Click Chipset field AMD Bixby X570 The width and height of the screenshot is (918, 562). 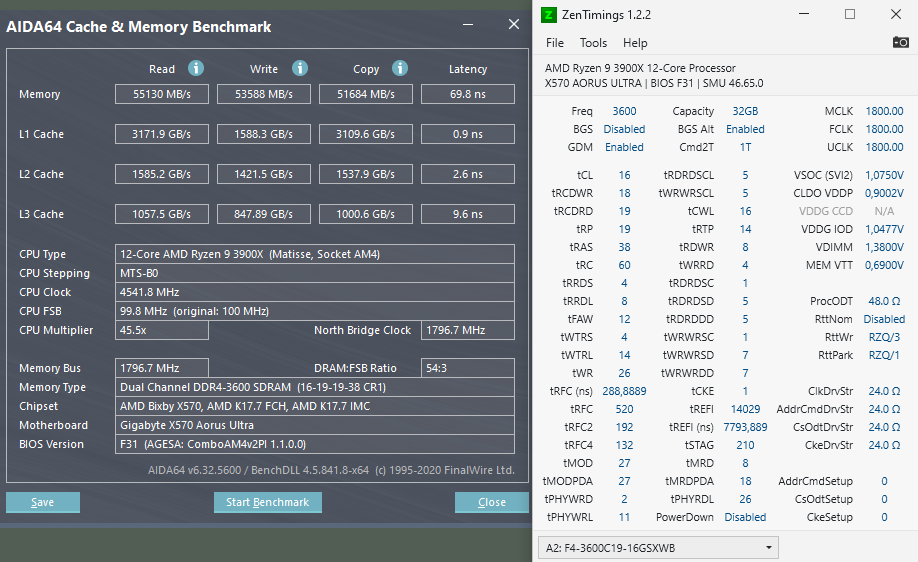315,406
